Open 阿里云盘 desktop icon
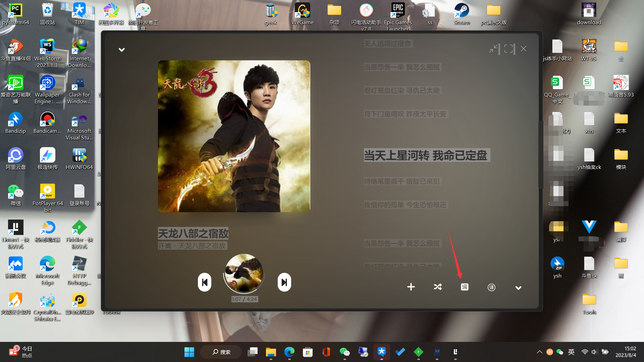The image size is (644, 362). pos(15,159)
